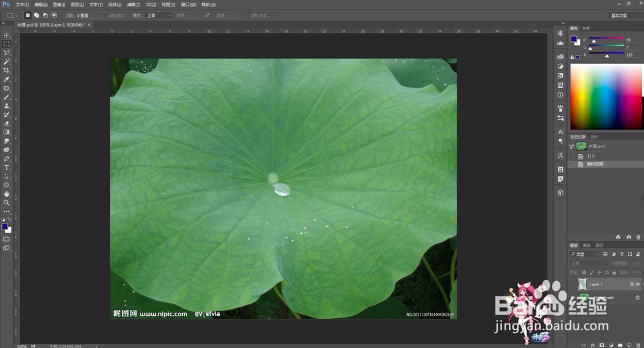
Task: Swap width and height arrows button
Action: pos(207,15)
